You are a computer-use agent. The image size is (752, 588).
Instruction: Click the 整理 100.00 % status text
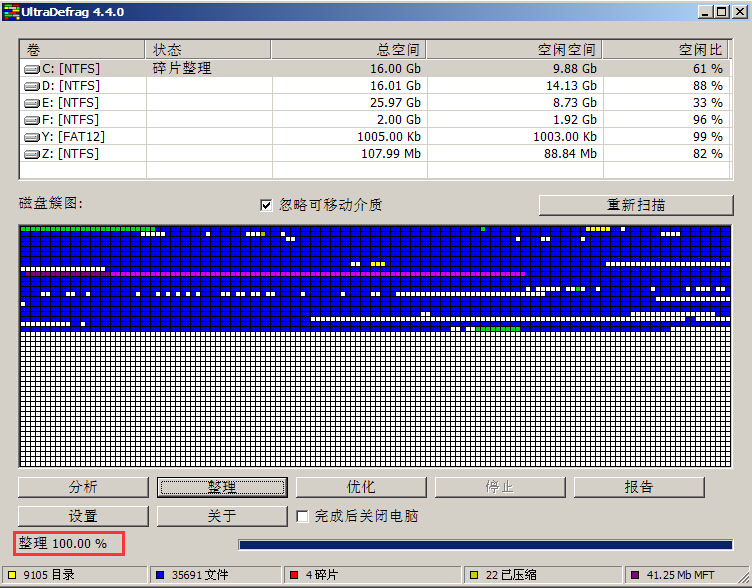click(x=63, y=543)
